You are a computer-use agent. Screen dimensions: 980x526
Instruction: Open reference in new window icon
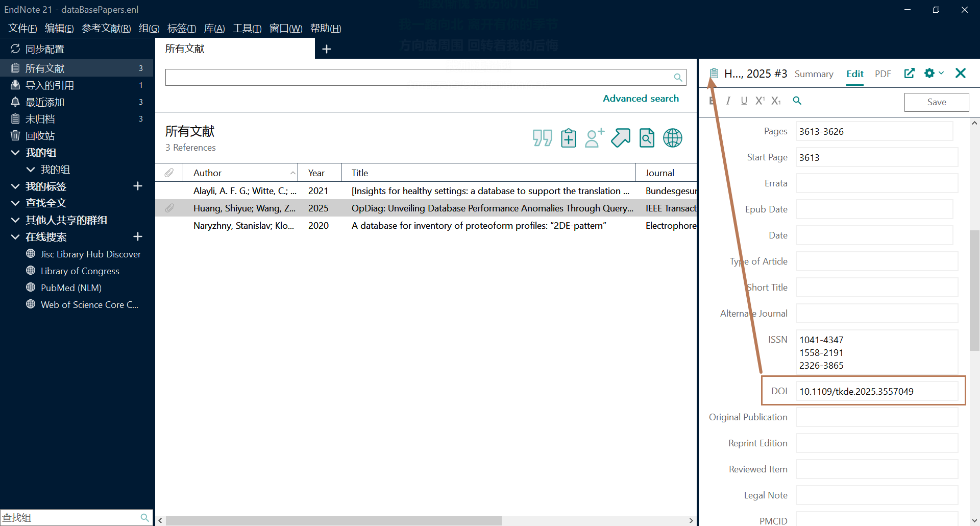(909, 73)
